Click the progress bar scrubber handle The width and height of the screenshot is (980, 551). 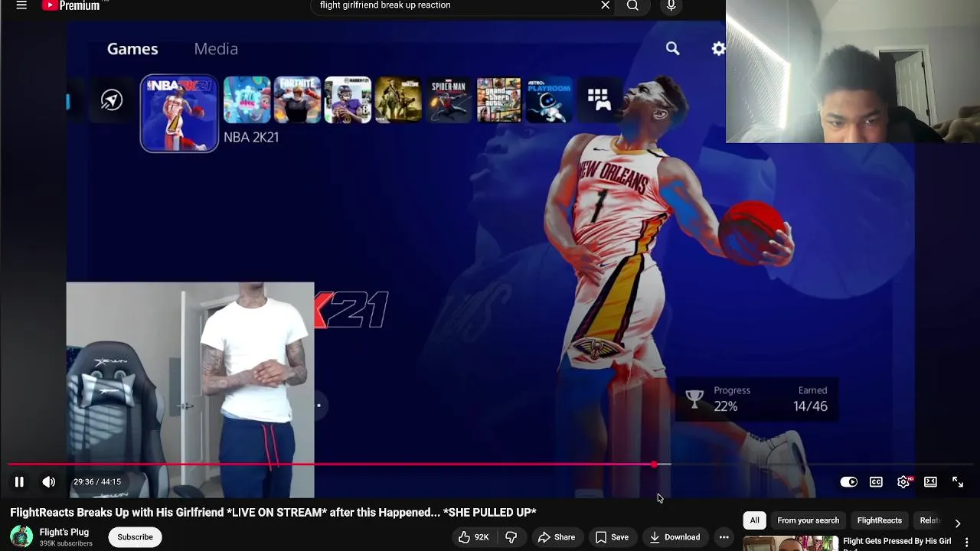pos(654,465)
